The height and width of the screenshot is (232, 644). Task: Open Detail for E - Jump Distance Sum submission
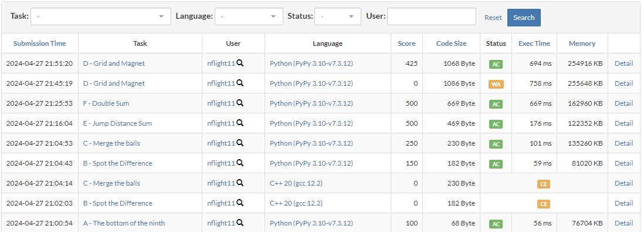point(623,123)
